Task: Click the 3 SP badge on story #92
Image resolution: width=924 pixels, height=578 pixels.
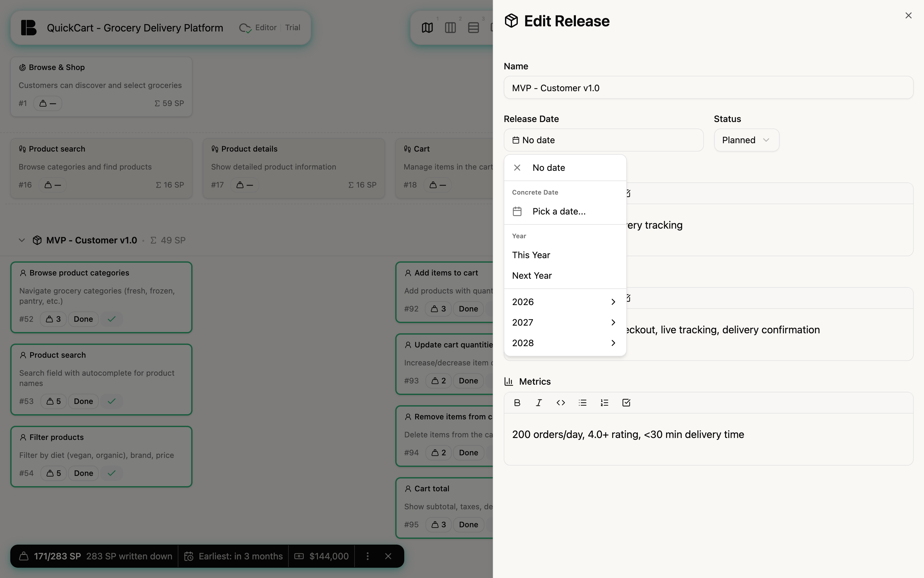Action: (438, 309)
